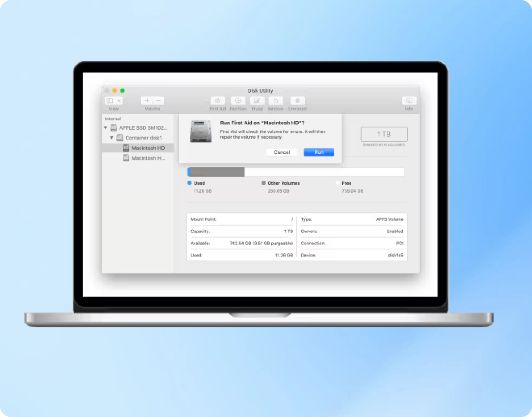
Task: Click the APPLE SSD disk icon in sidebar
Action: (114, 128)
